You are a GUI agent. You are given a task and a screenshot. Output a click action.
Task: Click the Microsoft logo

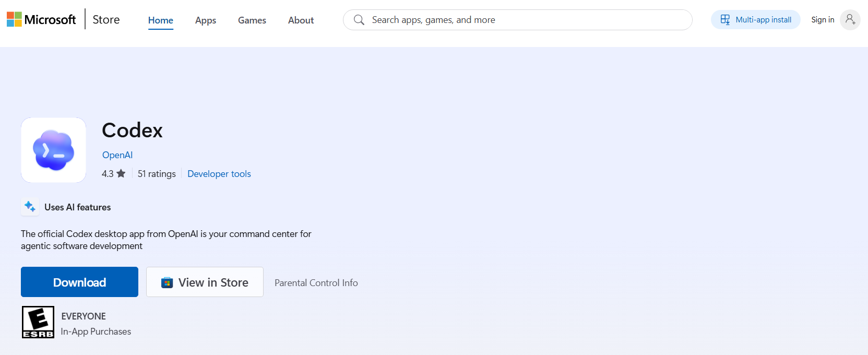click(x=41, y=20)
